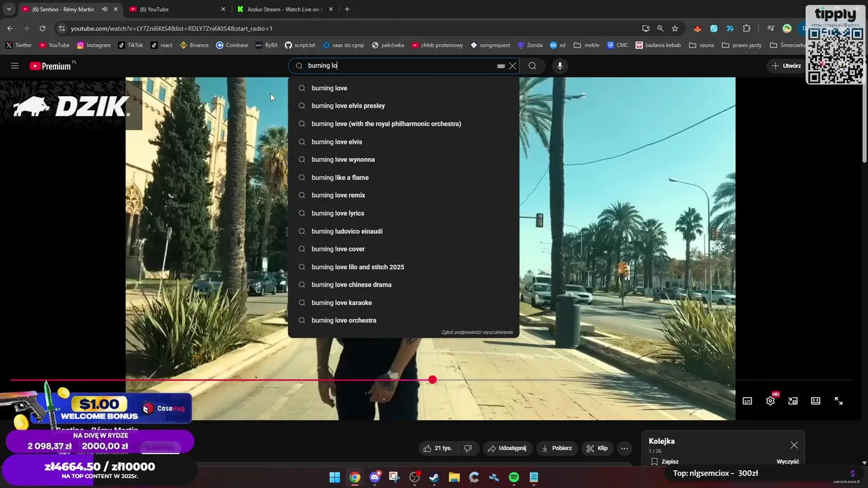Choose 'burning love lilo and stitch 2025'
Screen dimensions: 868x488
[403, 267]
